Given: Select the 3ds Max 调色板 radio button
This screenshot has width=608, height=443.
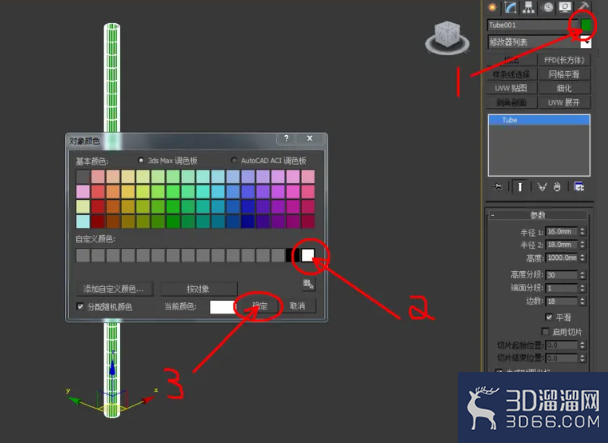Looking at the screenshot, I should (x=141, y=160).
